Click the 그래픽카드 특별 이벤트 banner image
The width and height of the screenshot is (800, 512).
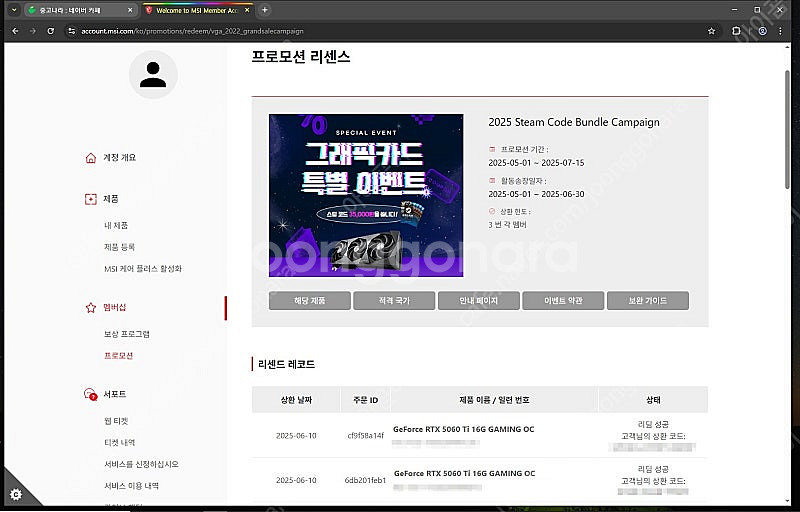[366, 195]
